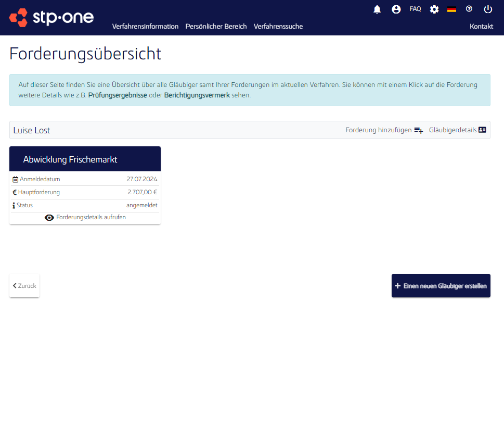Click the Kontakt link
504x427 pixels.
(x=481, y=26)
